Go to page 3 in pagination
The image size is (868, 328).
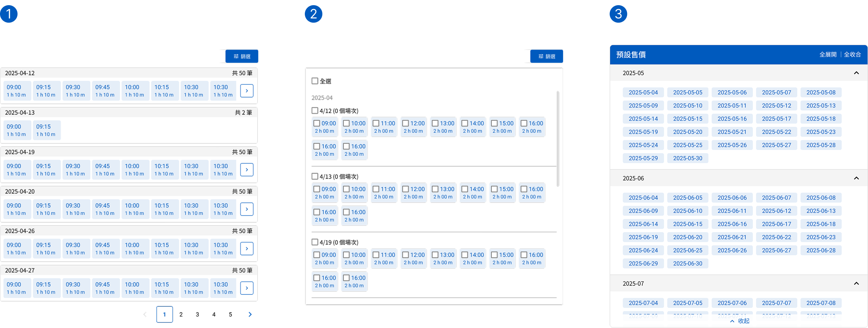click(x=197, y=314)
